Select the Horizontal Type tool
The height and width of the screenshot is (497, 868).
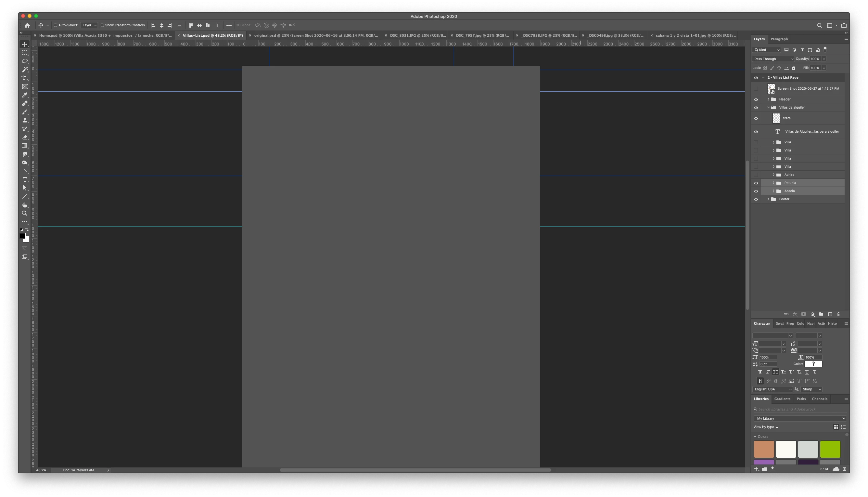pos(25,179)
